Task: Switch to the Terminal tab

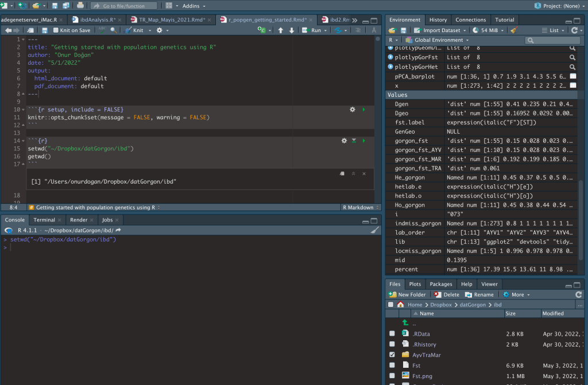Action: coord(44,220)
